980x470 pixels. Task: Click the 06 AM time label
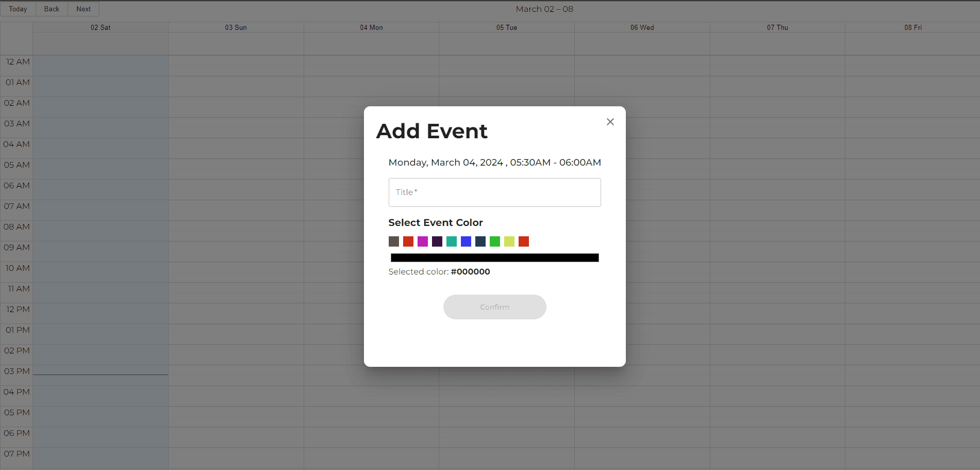coord(17,185)
